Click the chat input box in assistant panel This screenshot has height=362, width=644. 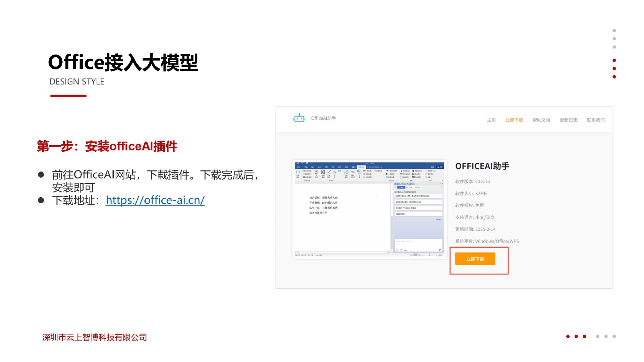pyautogui.click(x=418, y=243)
